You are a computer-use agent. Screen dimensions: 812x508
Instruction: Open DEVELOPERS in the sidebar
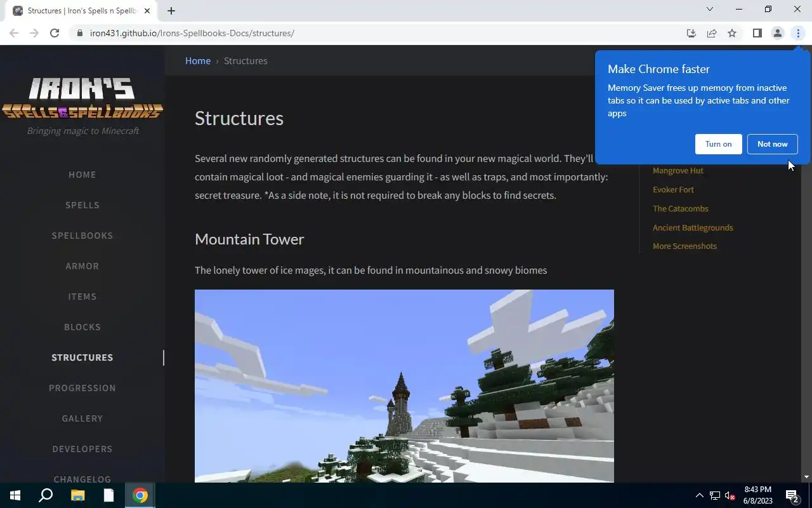tap(82, 449)
